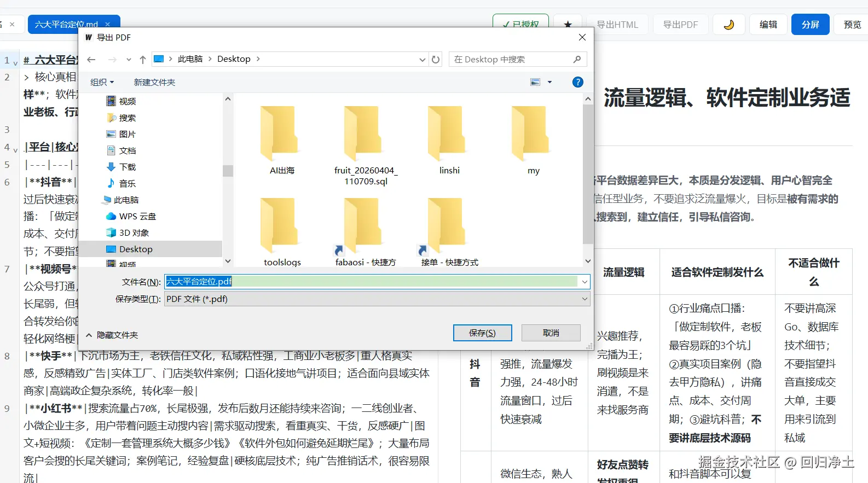
Task: Expand the address path history dropdown
Action: (x=422, y=60)
